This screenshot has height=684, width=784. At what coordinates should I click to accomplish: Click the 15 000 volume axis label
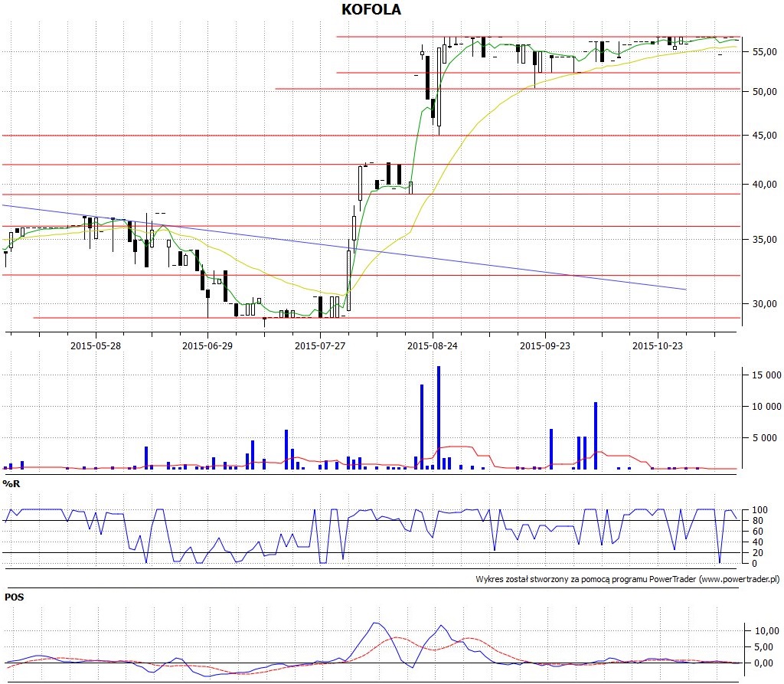click(766, 375)
